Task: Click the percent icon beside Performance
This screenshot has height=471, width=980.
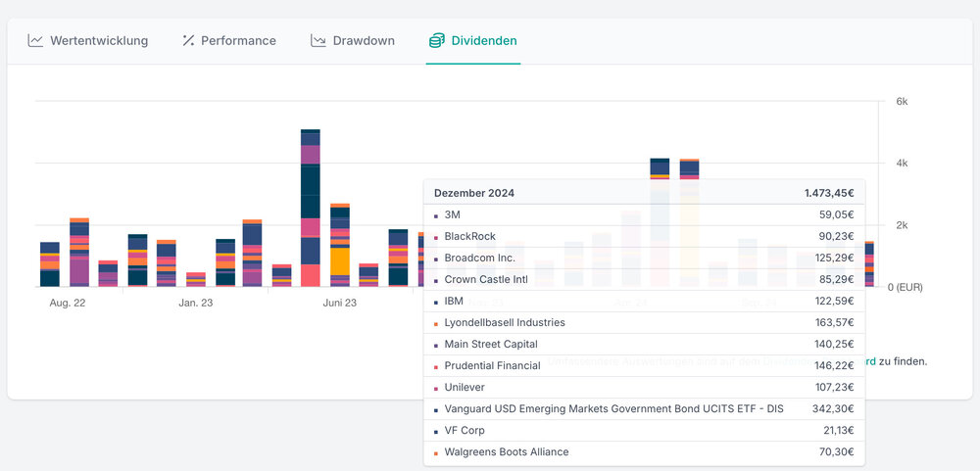Action: (x=189, y=41)
